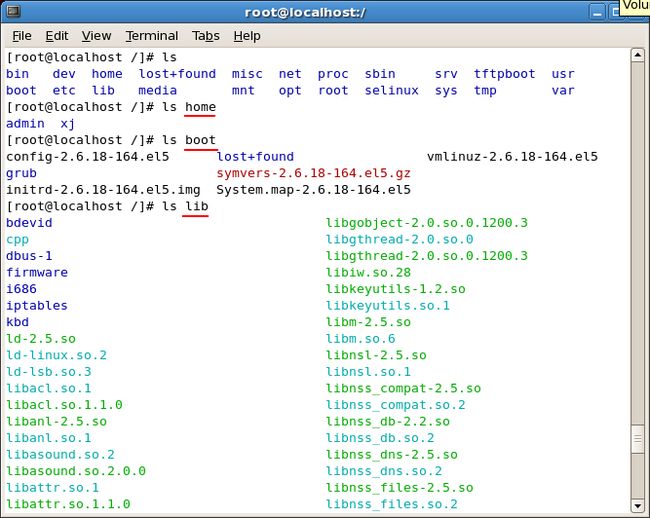Click the 'libm.so.6' link name
Screen dimensions: 650x518
tap(360, 339)
